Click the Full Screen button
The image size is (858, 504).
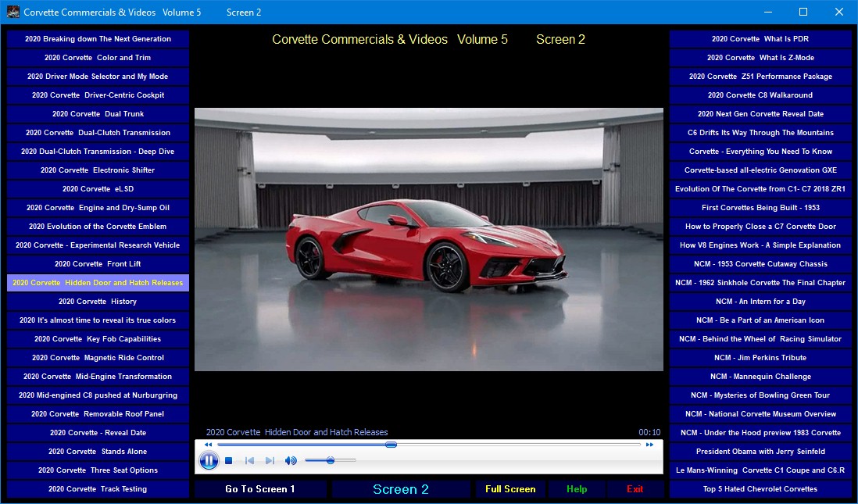(x=510, y=489)
